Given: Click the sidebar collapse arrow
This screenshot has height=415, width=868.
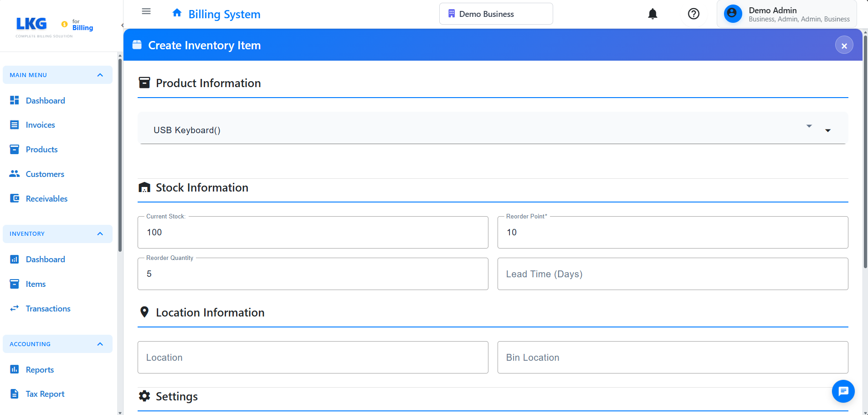Looking at the screenshot, I should click(x=122, y=26).
